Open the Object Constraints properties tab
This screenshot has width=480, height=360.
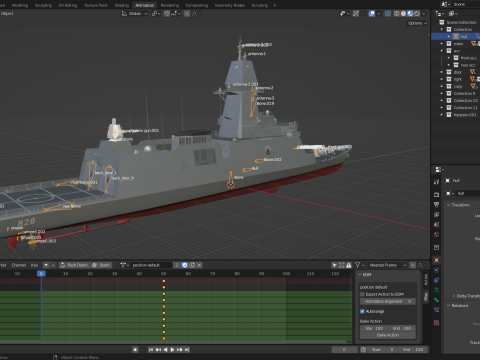[x=436, y=280]
